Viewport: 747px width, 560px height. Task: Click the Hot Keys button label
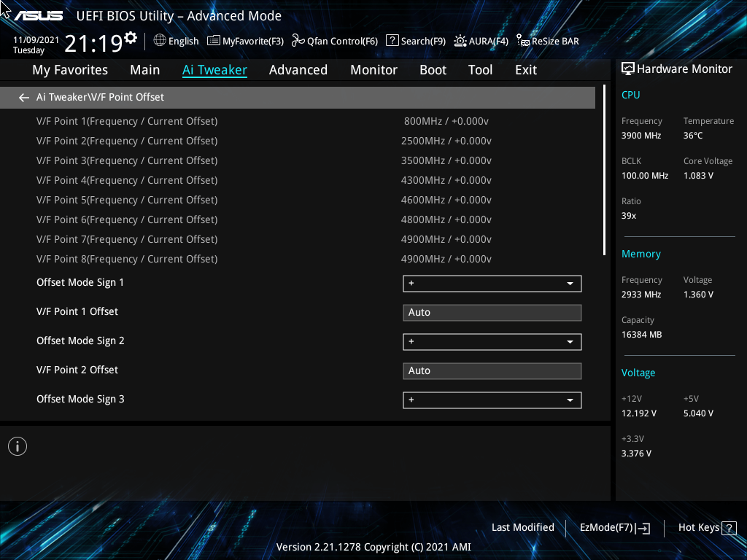(698, 528)
